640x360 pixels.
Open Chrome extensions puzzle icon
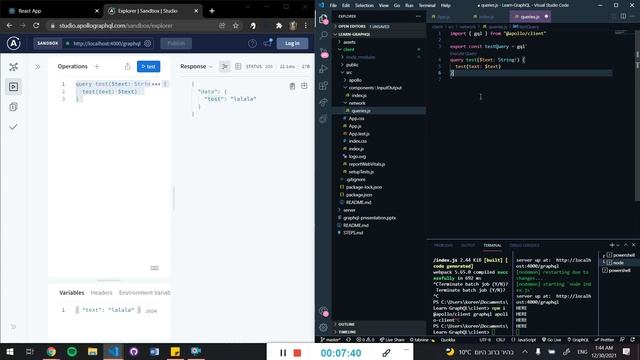[279, 25]
